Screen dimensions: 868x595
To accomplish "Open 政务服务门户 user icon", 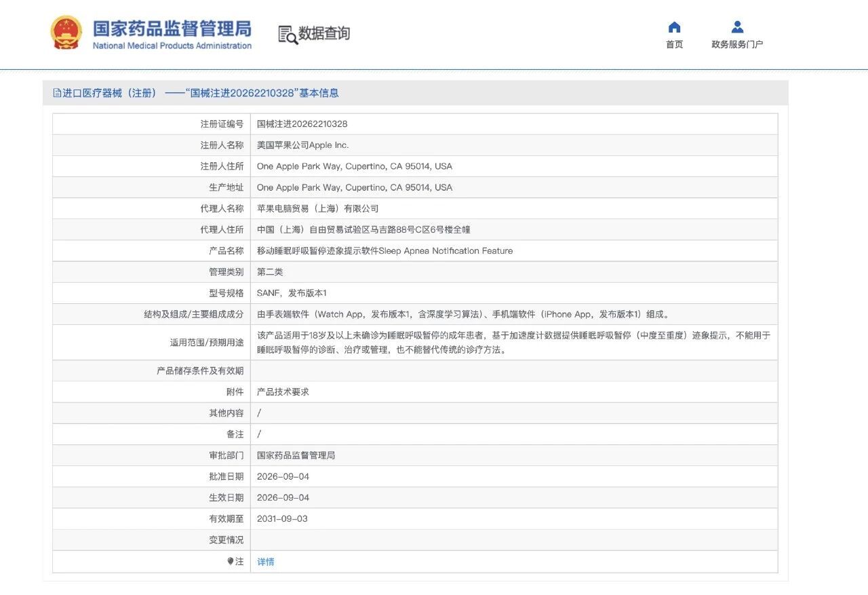I will 737,27.
